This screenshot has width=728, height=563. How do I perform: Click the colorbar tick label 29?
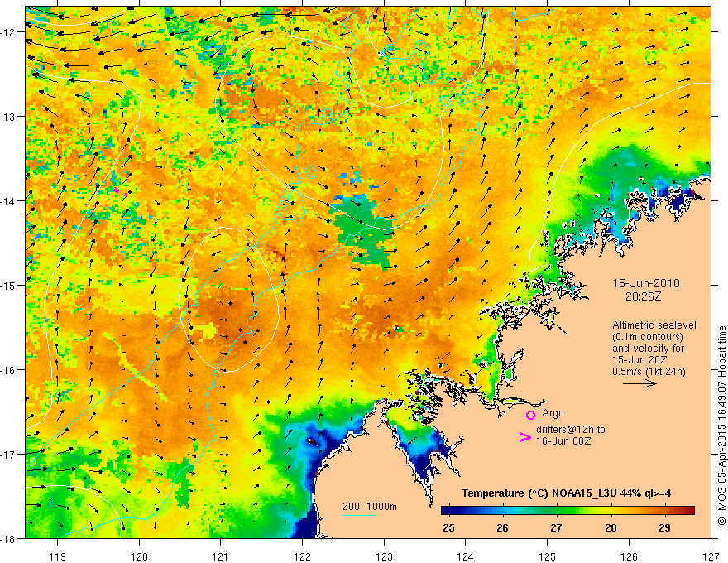click(x=665, y=527)
